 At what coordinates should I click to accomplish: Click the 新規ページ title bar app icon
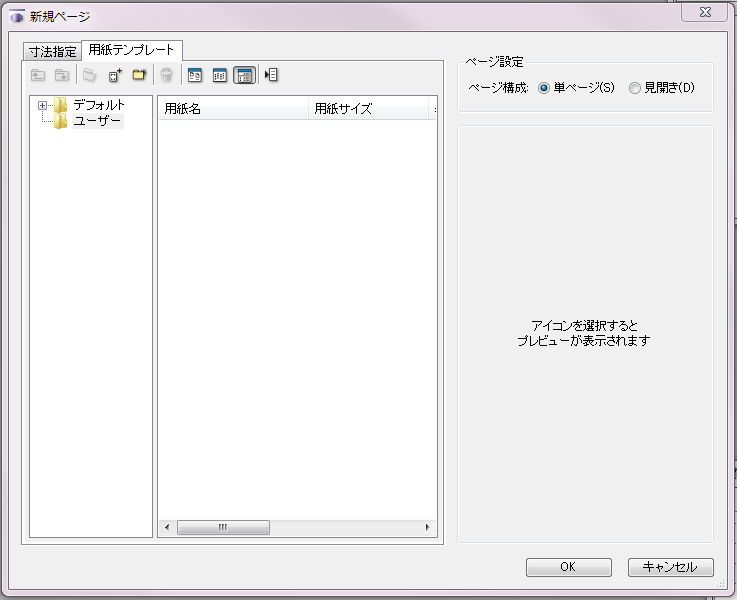[x=16, y=17]
